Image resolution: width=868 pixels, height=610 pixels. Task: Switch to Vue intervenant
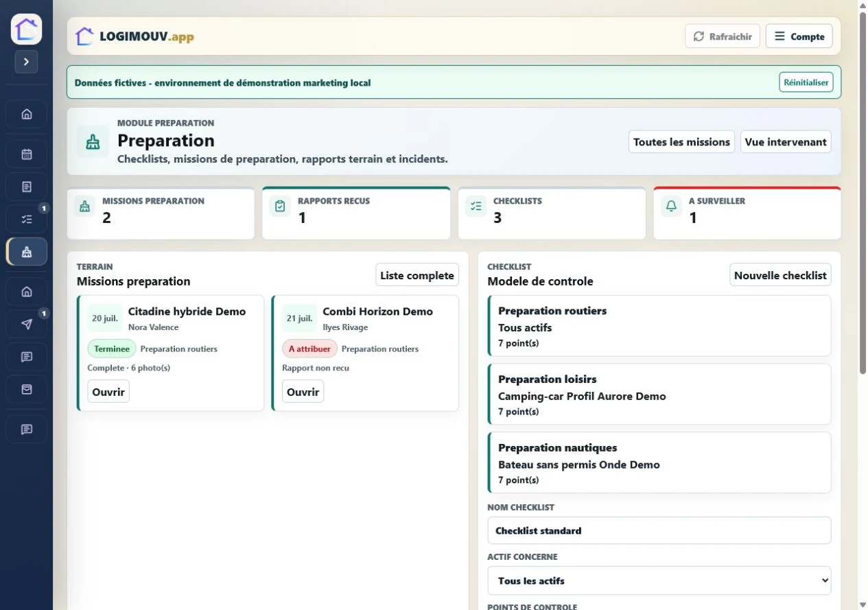(x=786, y=142)
